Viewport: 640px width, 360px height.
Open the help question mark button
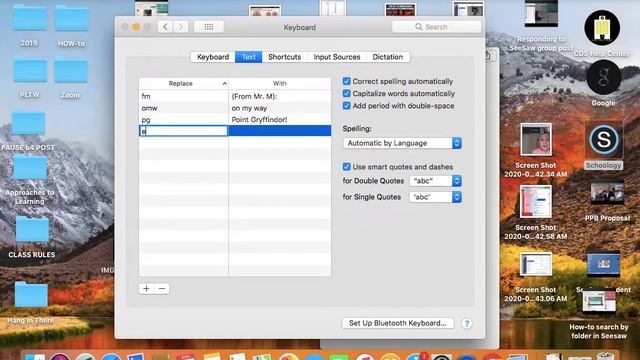point(467,324)
